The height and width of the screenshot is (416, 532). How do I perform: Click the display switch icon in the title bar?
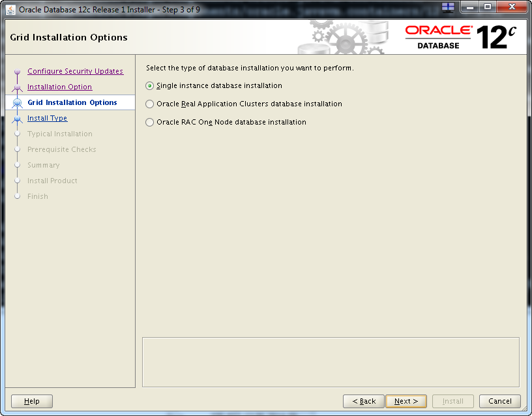point(448,7)
